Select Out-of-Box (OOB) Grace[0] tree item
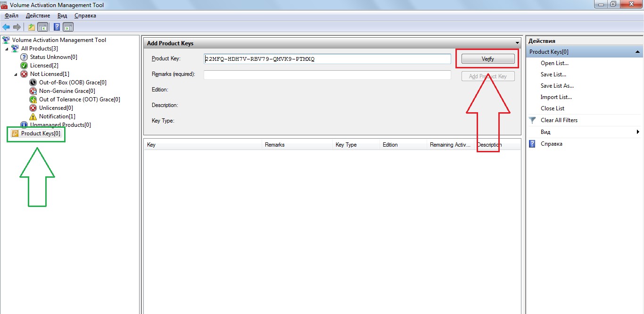Viewport: 644px width, 314px height. [73, 83]
